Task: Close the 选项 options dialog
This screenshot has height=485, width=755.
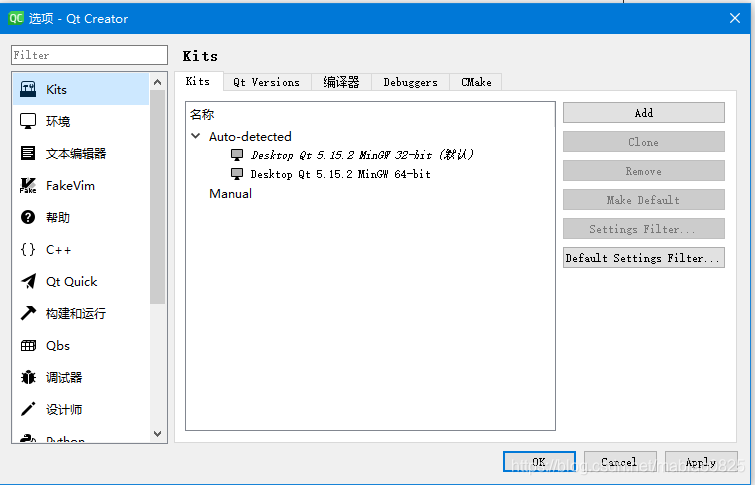Action: (735, 18)
